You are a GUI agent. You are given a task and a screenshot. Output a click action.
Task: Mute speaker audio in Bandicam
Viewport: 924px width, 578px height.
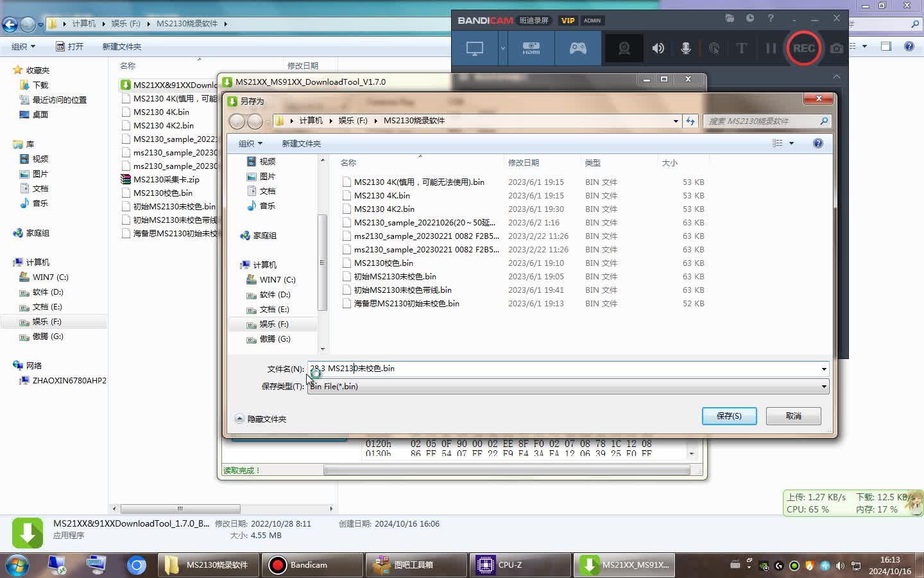(x=658, y=48)
